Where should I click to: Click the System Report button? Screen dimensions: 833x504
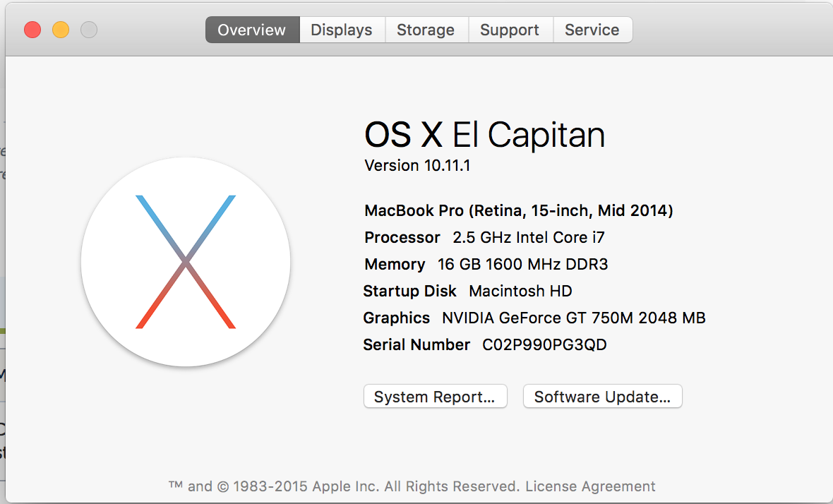point(435,397)
